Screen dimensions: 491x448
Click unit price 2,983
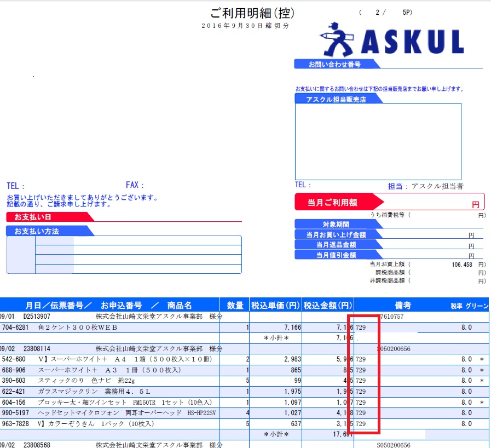292,359
